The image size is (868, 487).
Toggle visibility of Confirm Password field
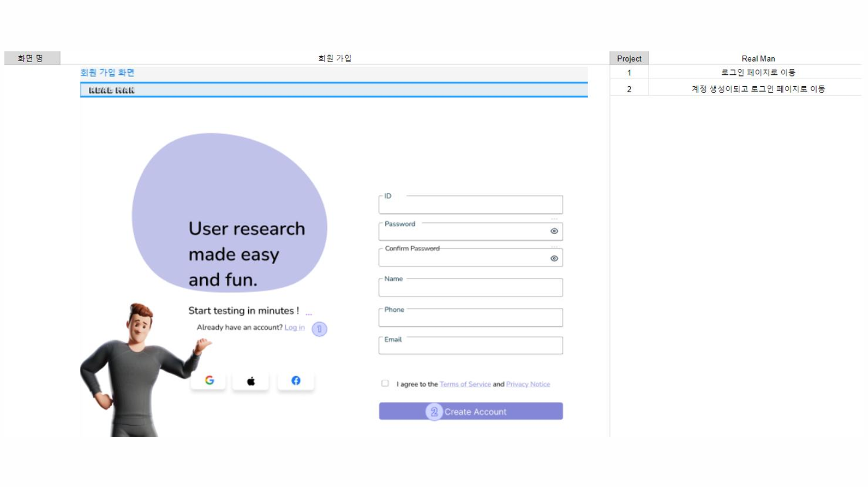pos(554,259)
